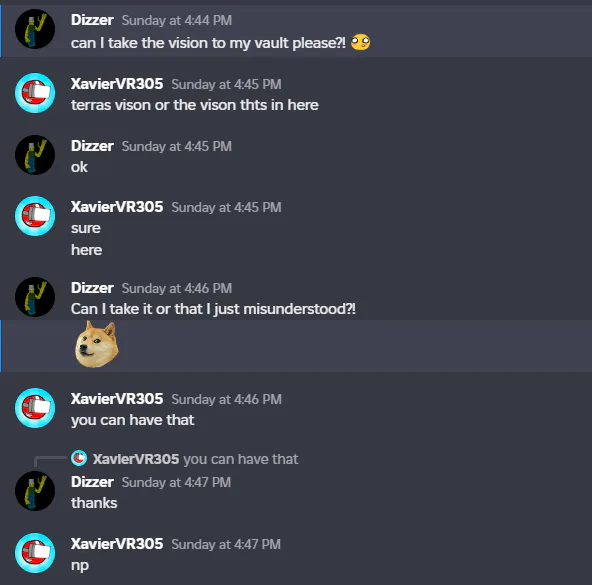Click Dizzer's avatar next to the ok message
Viewport: 592px width, 585px height.
coord(35,155)
